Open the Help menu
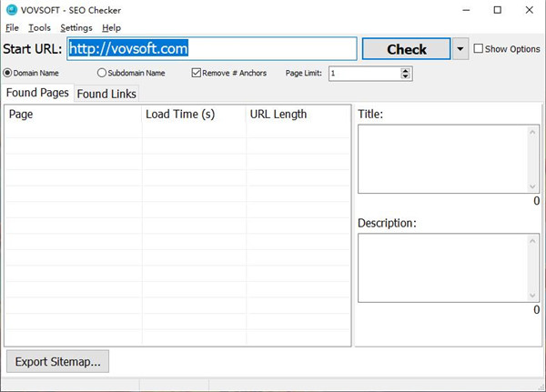 [111, 28]
